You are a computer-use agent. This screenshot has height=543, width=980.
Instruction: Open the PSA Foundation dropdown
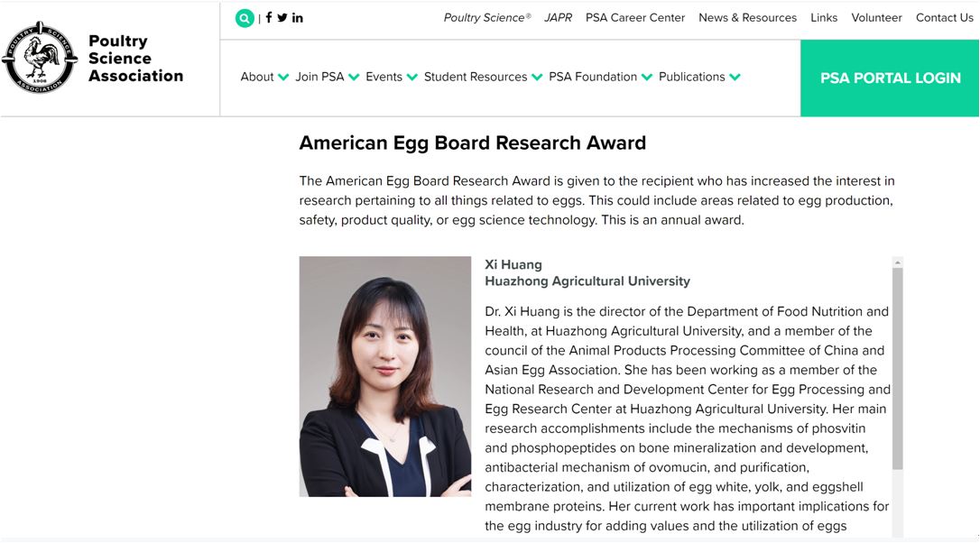(x=600, y=77)
